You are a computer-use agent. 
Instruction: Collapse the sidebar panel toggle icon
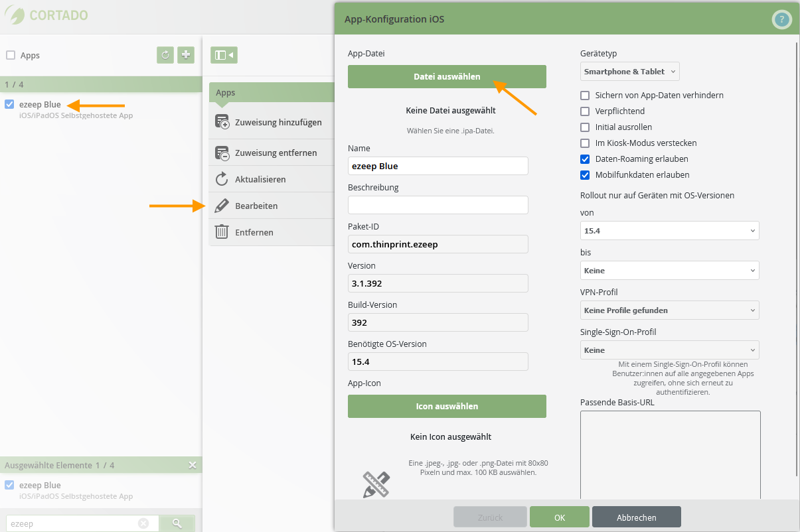click(x=224, y=55)
